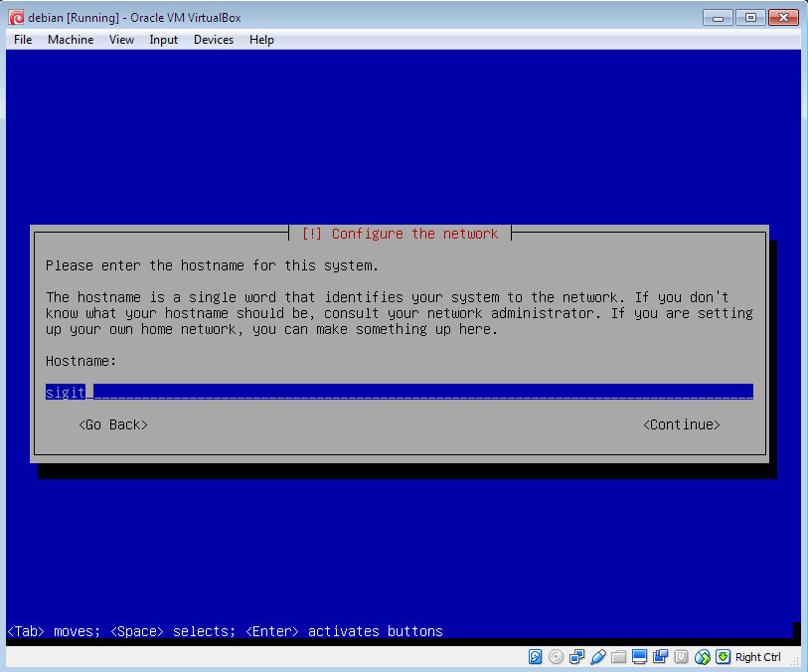Click the CPU virtualization chip status icon
The width and height of the screenshot is (808, 672).
click(681, 656)
